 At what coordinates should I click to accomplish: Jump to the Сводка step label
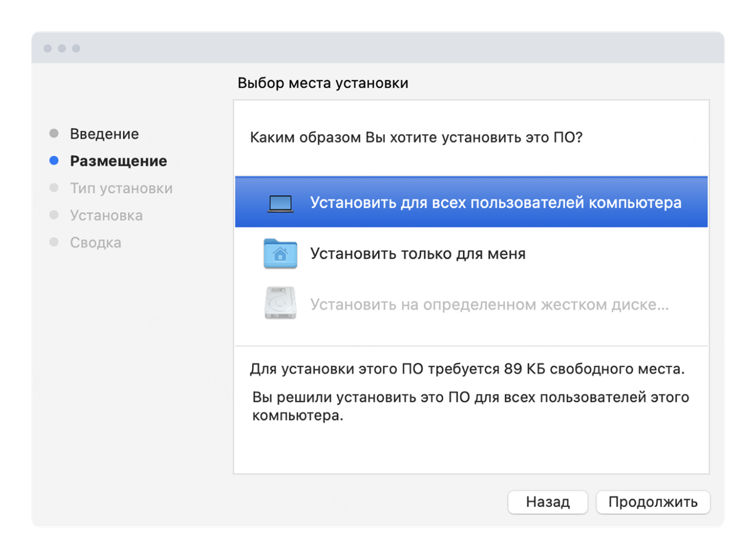95,243
